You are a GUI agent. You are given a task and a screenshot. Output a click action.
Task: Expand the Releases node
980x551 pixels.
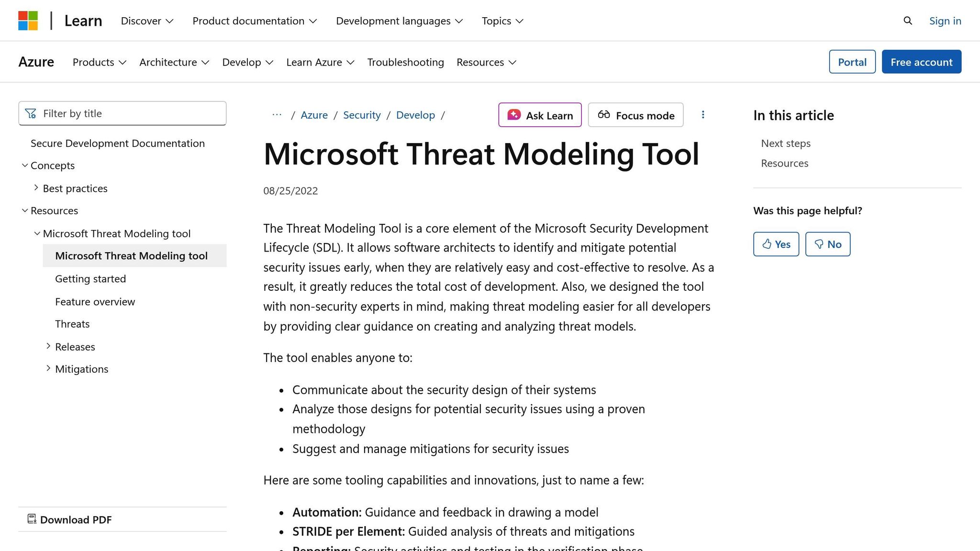[x=48, y=346]
